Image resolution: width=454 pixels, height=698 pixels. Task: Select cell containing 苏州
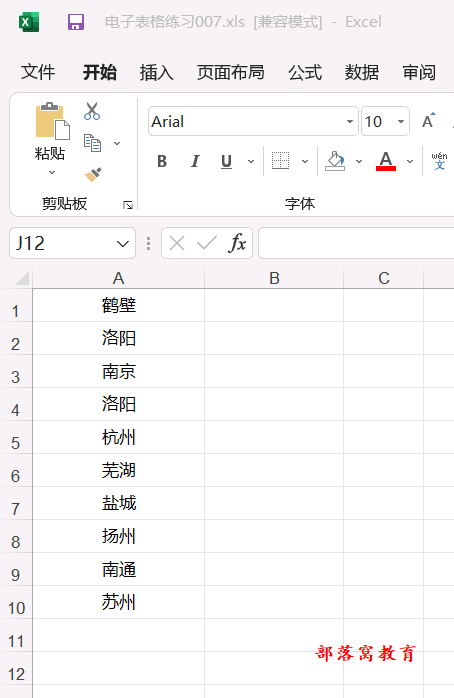118,602
